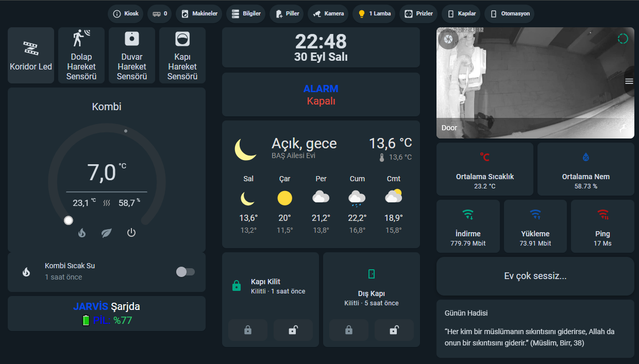Open the camera feed hamburger menu
The image size is (639, 364).
click(x=629, y=81)
